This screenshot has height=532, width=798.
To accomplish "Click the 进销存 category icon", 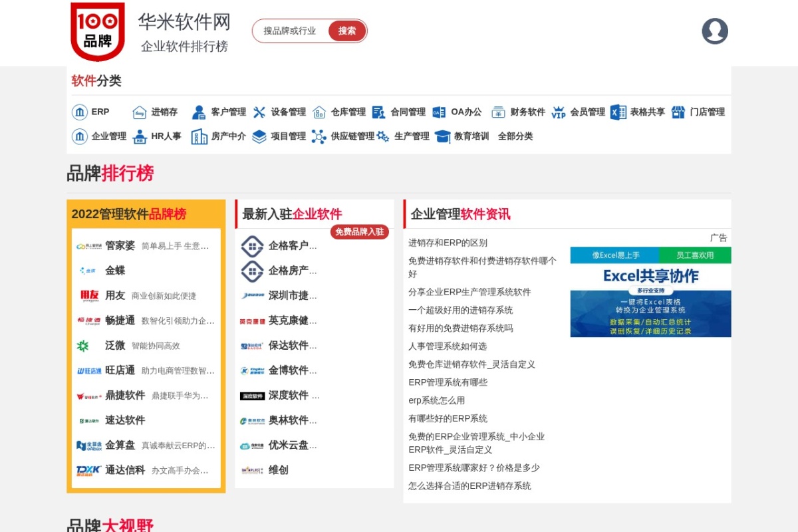I will [x=140, y=112].
